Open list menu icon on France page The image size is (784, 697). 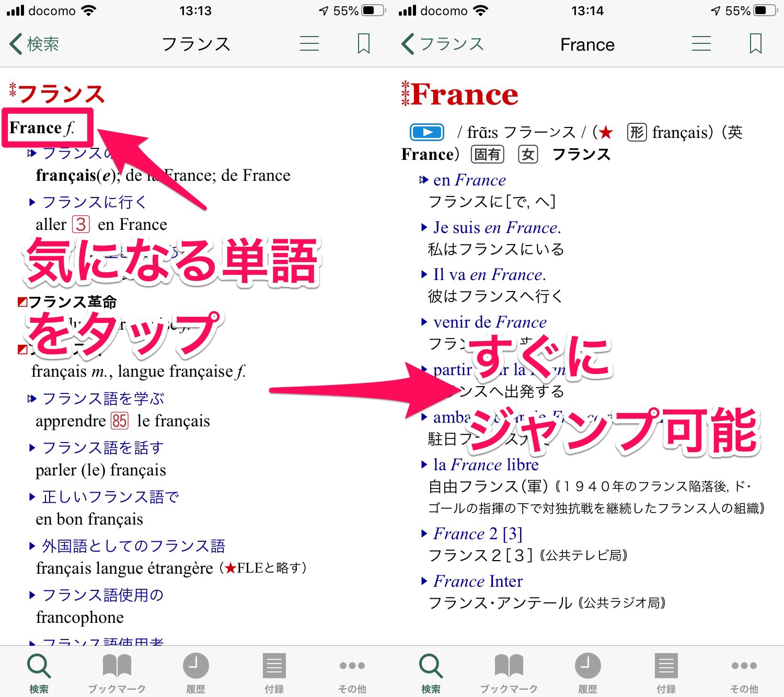pos(701,44)
